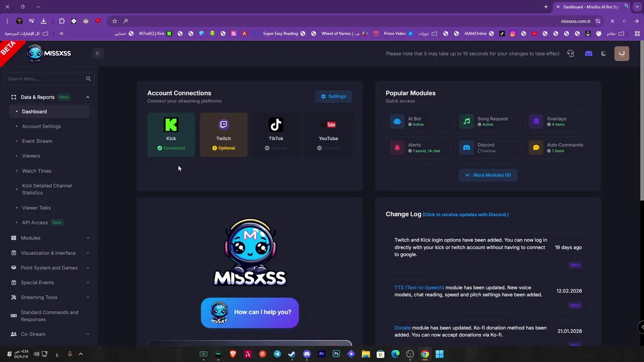Image resolution: width=644 pixels, height=362 pixels.
Task: Bookmark this page with the star icon
Action: 115,21
